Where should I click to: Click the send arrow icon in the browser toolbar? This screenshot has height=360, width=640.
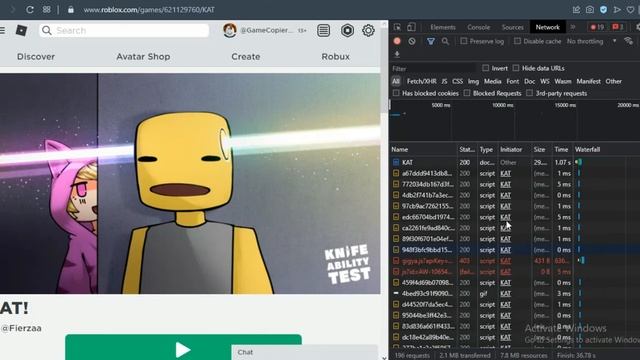click(x=617, y=9)
